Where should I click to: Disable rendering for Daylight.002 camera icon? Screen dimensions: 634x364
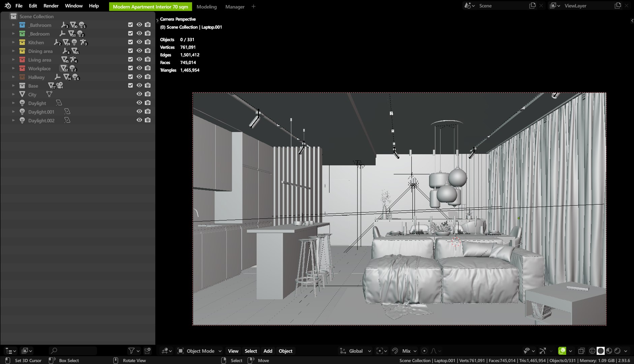click(148, 120)
